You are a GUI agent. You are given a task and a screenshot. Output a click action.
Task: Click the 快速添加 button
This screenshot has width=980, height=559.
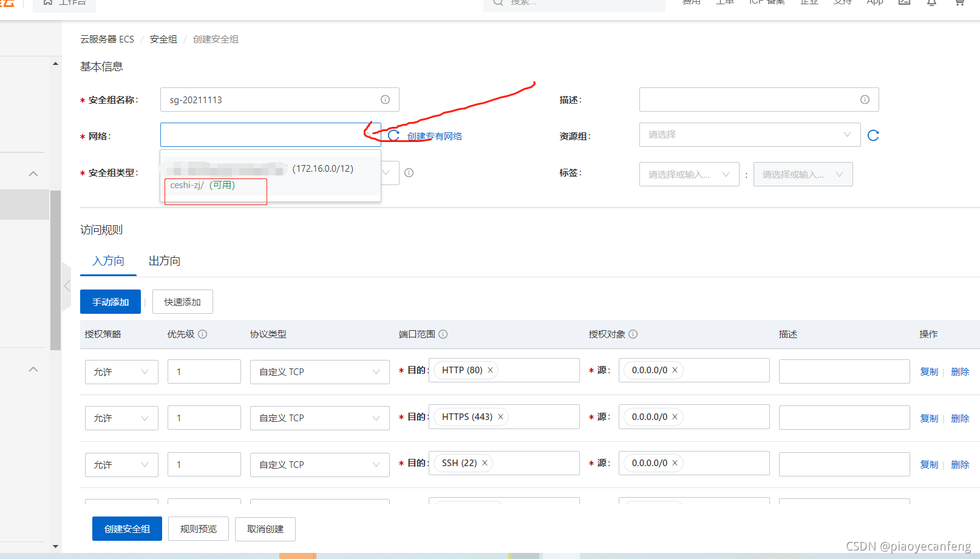coord(183,302)
